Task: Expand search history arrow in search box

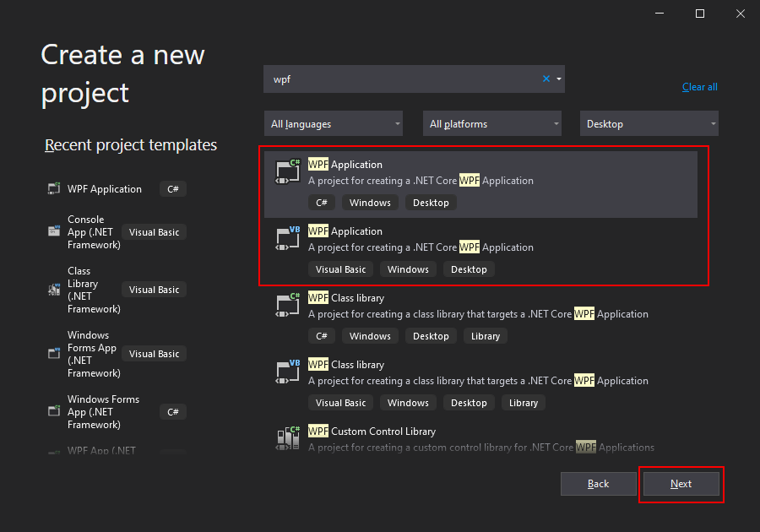Action: 559,79
